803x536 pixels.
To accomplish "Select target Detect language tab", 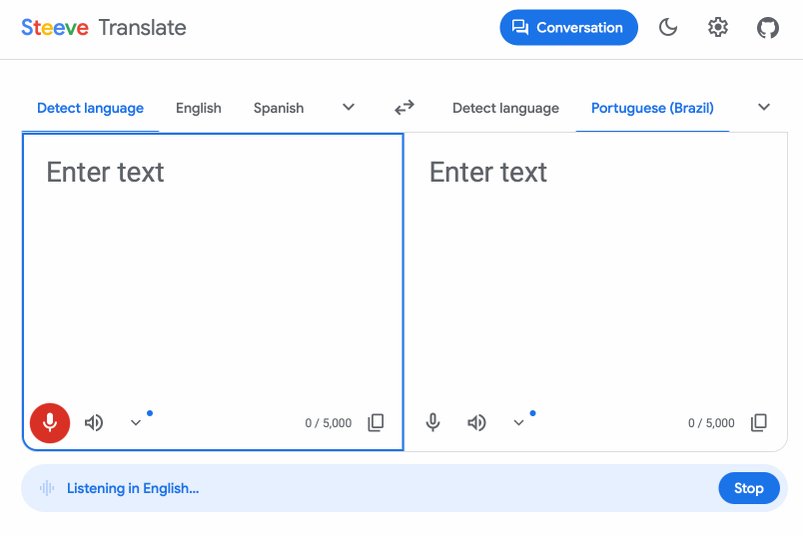I will tap(505, 108).
